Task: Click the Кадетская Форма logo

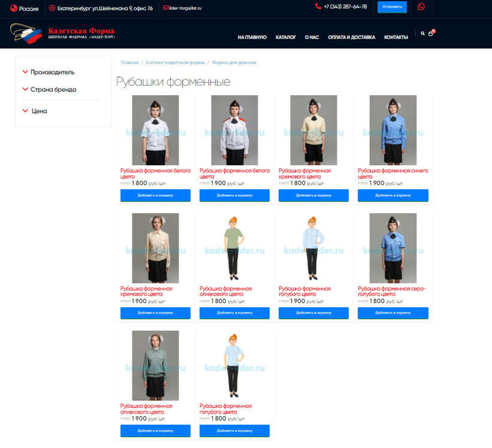Action: click(x=63, y=33)
